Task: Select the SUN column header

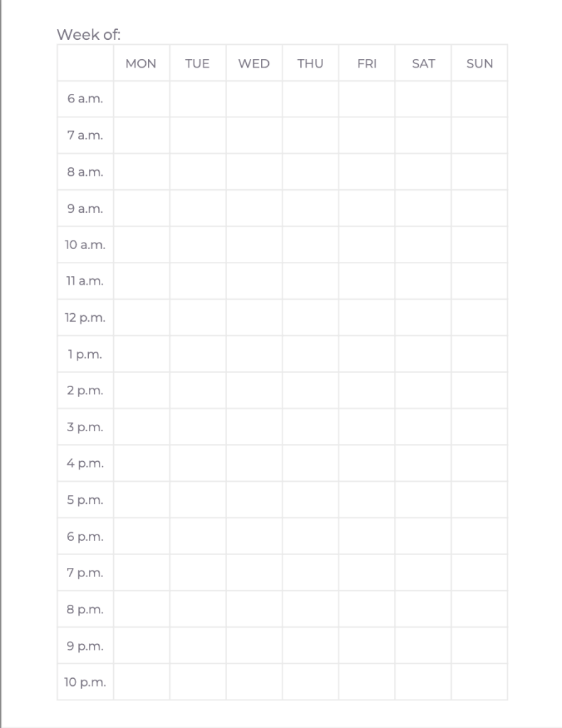Action: coord(479,63)
